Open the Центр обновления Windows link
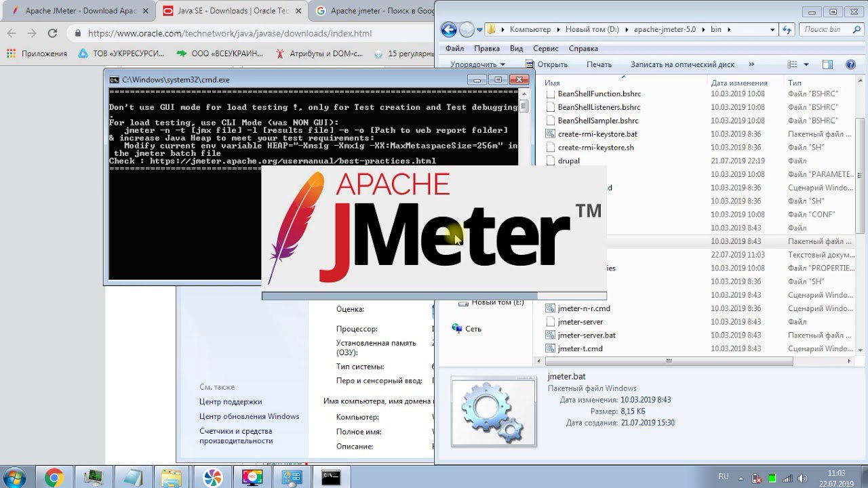Screen dimensions: 868x488 (249, 417)
